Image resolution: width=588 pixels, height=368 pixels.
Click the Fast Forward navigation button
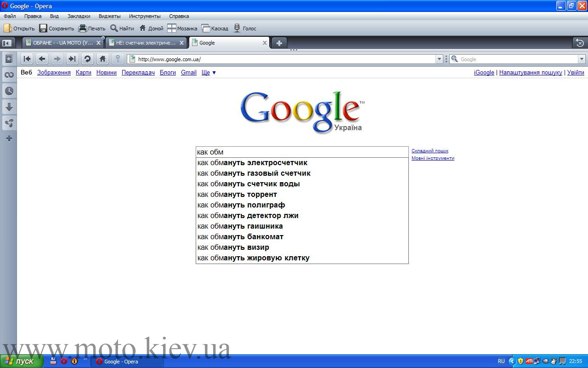(x=72, y=59)
